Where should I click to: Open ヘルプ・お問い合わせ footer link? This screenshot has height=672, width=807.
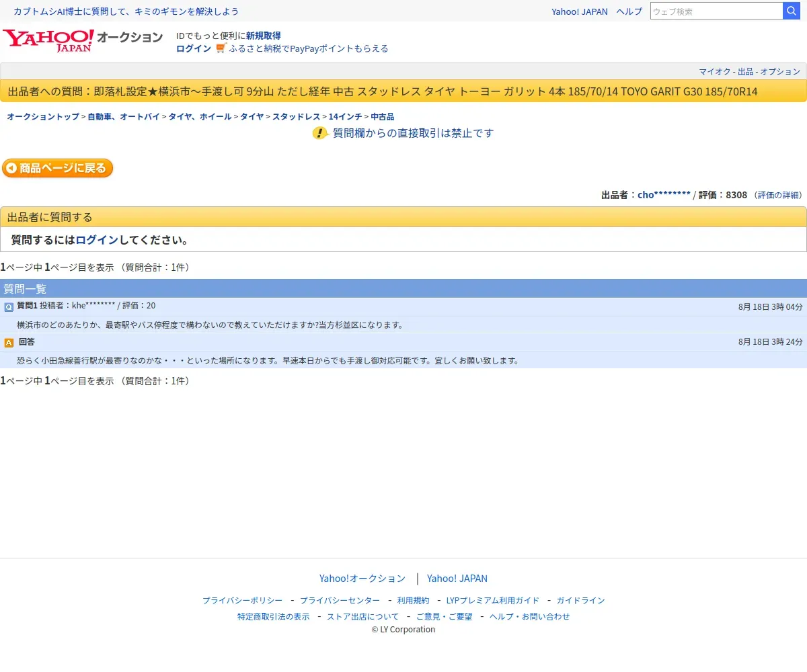pos(529,617)
